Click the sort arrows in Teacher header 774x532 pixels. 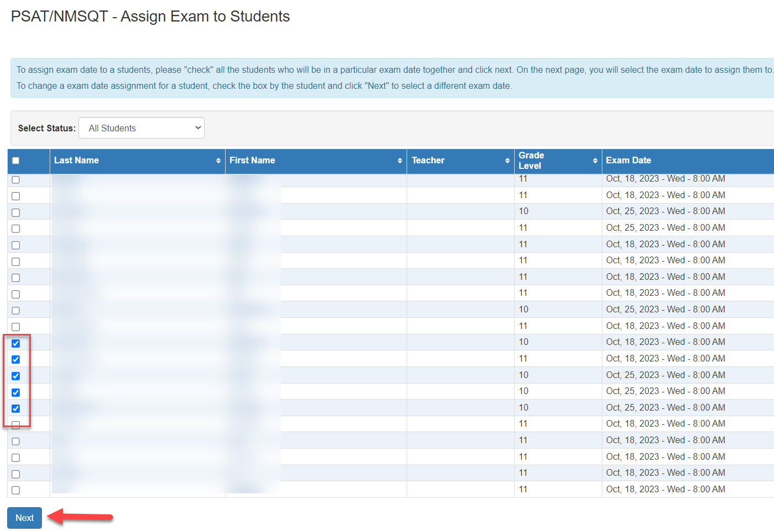point(508,161)
